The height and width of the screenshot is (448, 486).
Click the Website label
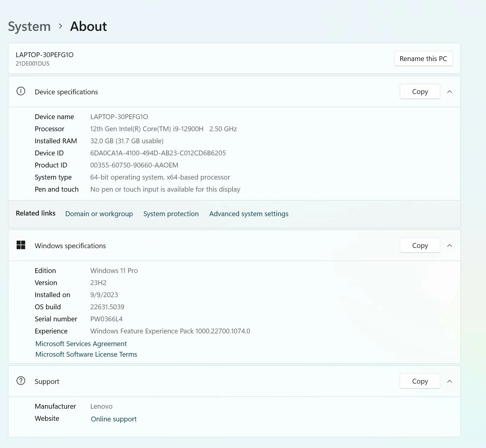(x=47, y=418)
